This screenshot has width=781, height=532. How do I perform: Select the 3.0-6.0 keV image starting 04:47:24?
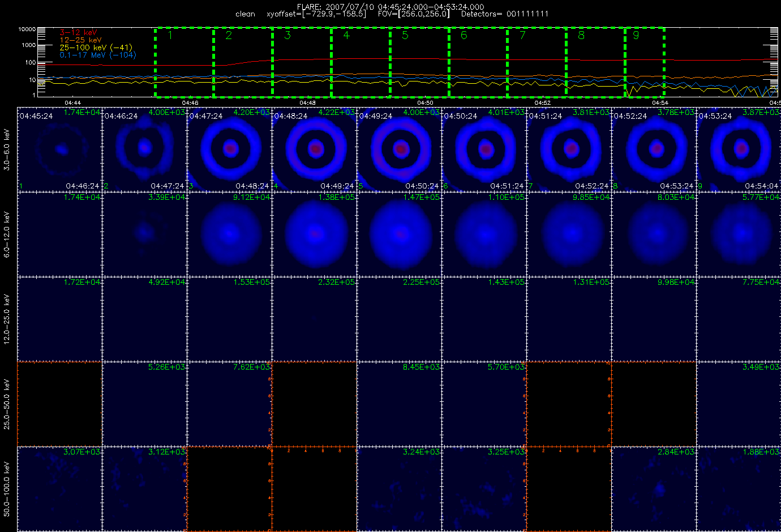click(230, 149)
